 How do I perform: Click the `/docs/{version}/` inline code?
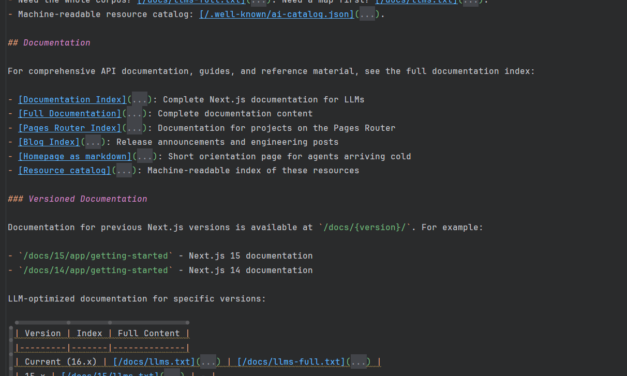(364, 227)
